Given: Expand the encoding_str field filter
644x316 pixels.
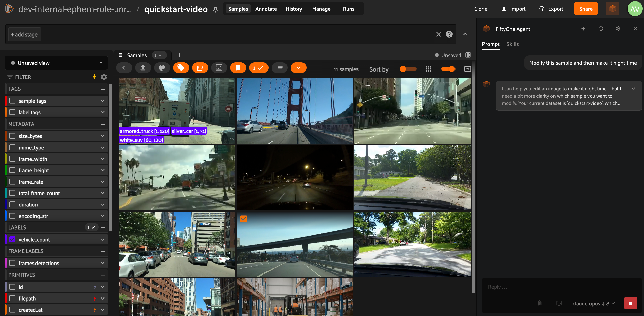Looking at the screenshot, I should coord(103,216).
